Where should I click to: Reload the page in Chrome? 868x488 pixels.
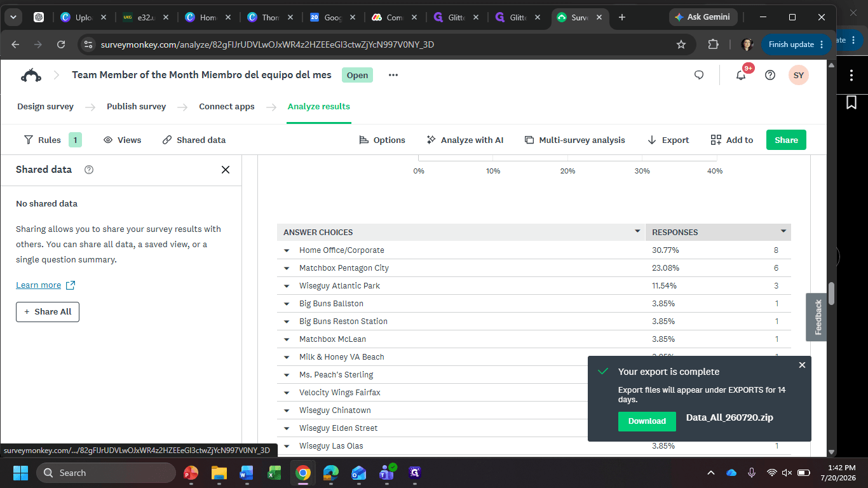61,44
